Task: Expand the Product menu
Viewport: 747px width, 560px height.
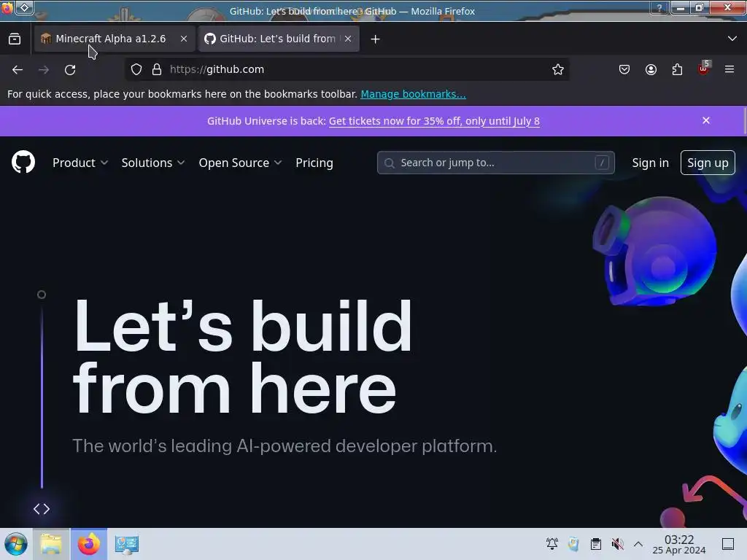Action: coord(80,163)
